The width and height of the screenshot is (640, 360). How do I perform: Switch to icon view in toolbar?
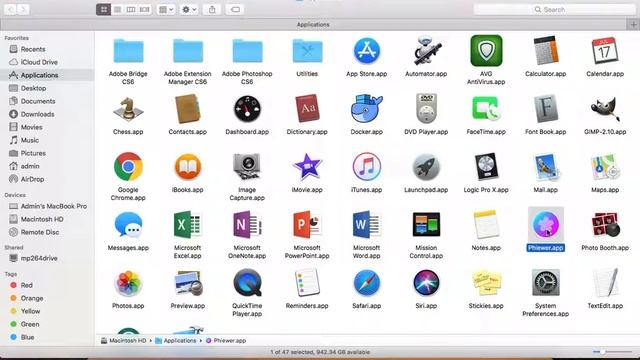[x=103, y=9]
